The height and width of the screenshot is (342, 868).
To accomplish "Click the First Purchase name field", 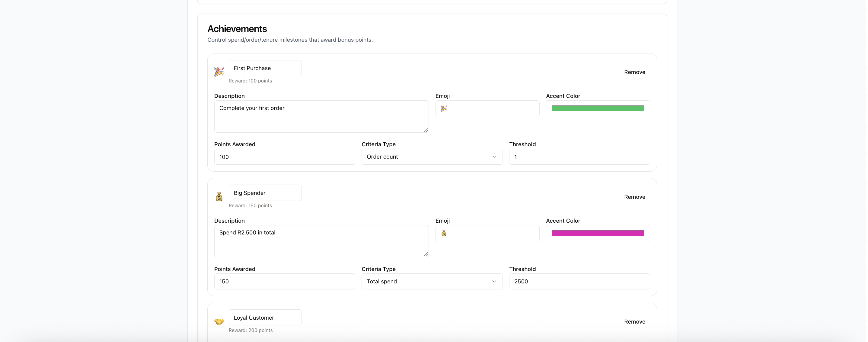I will point(265,68).
